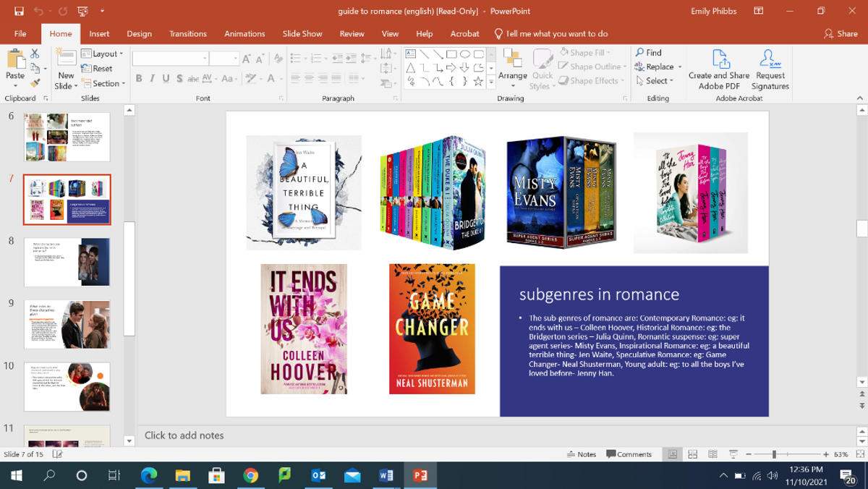Click Create and Share Adobe PDF
Image resolution: width=868 pixels, height=489 pixels.
tap(719, 69)
